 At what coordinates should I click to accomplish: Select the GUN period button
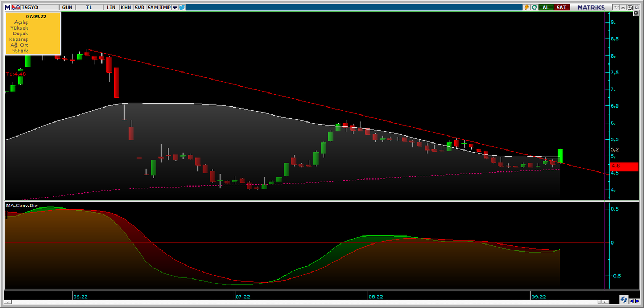67,8
